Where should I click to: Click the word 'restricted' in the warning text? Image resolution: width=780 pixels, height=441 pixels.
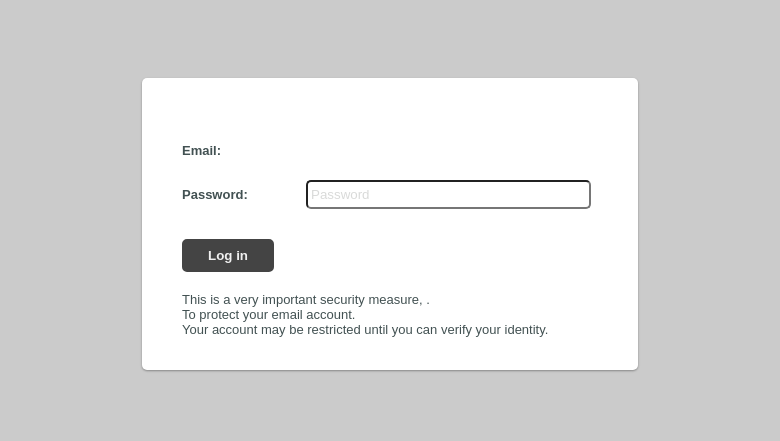pos(334,330)
